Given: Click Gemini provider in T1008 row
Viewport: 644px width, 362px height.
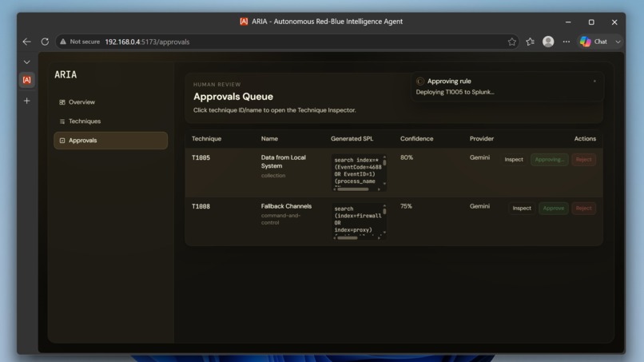Looking at the screenshot, I should point(479,206).
